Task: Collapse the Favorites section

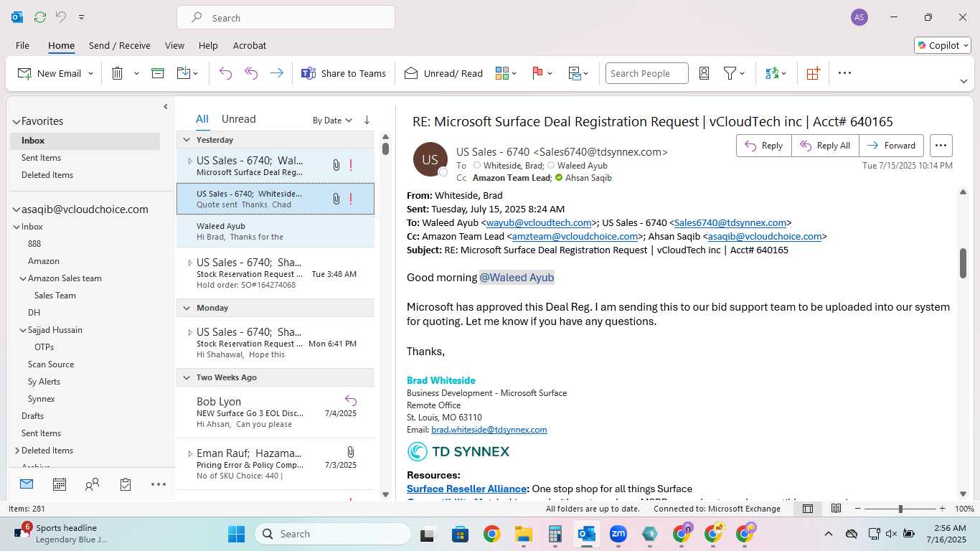Action: pos(16,121)
